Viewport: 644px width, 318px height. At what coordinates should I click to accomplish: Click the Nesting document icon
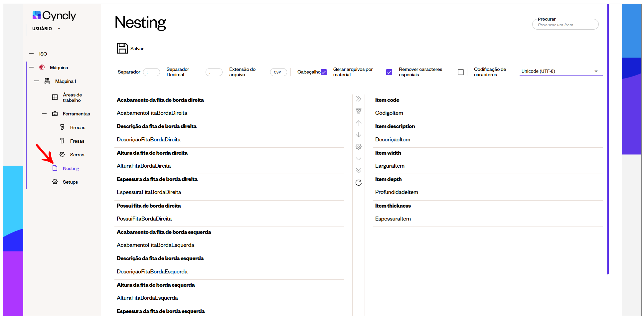(55, 168)
